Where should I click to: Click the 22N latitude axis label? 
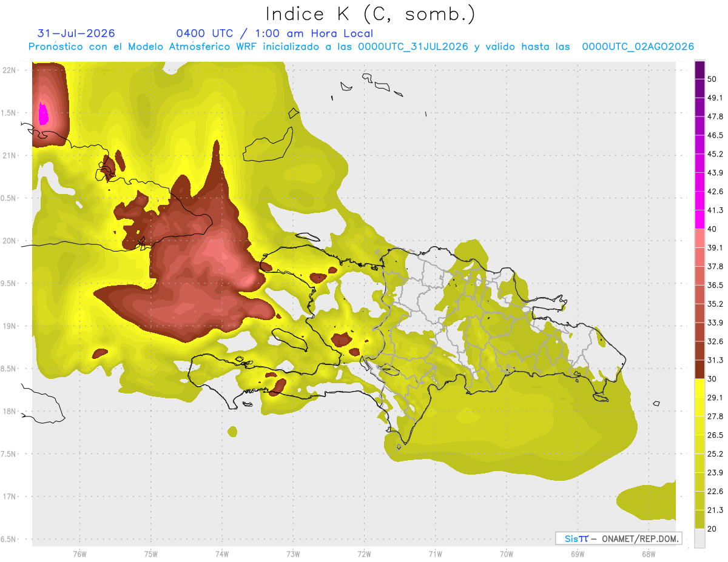[x=10, y=70]
